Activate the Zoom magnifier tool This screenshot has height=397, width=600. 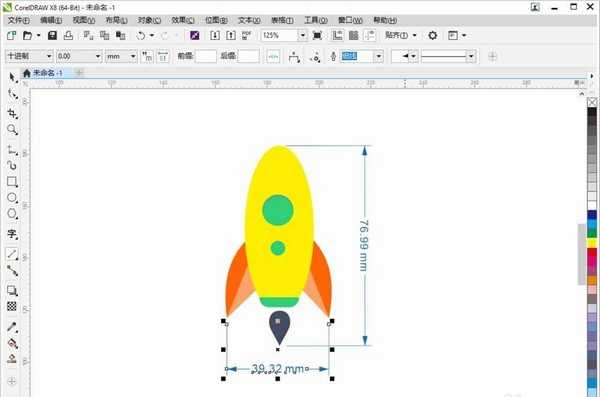click(12, 130)
